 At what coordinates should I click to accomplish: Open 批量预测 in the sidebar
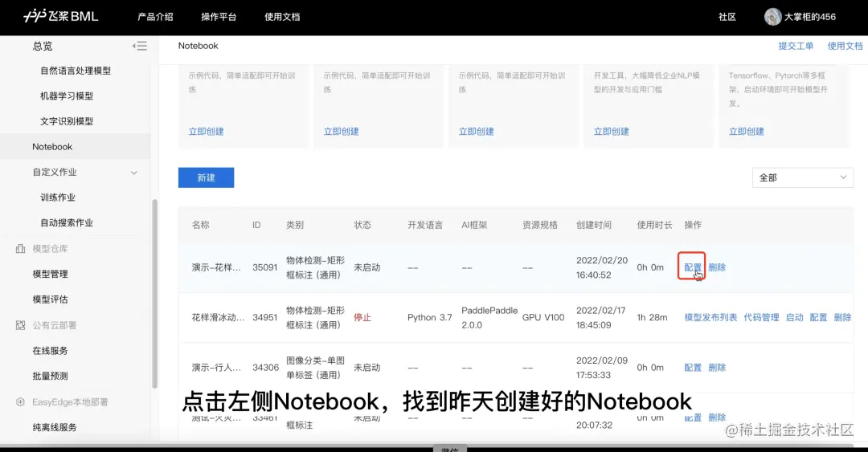click(x=50, y=377)
